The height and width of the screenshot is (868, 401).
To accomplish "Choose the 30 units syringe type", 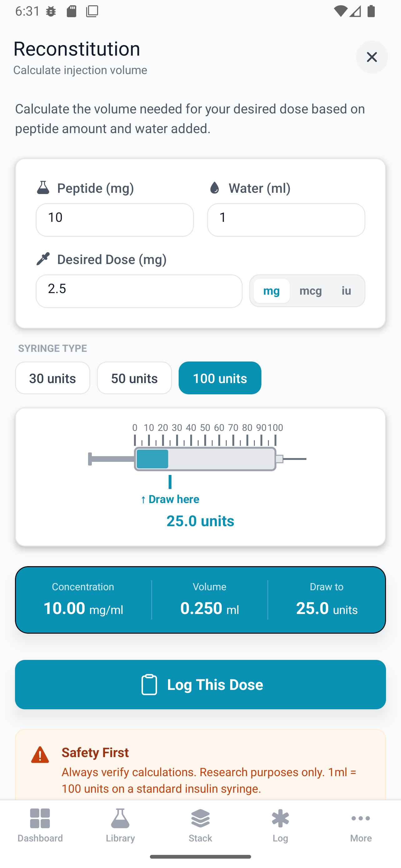I will point(52,378).
